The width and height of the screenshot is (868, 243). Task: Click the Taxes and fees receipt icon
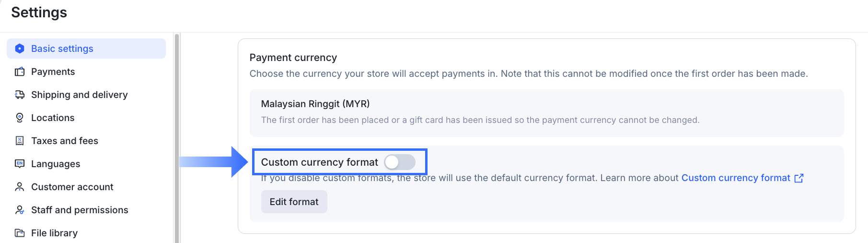tap(20, 141)
